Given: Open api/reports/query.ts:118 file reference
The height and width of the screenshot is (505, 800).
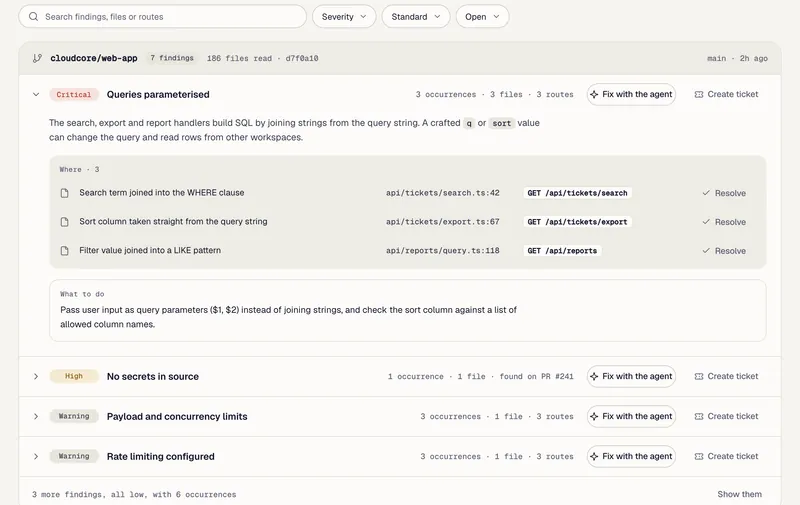Looking at the screenshot, I should (442, 250).
